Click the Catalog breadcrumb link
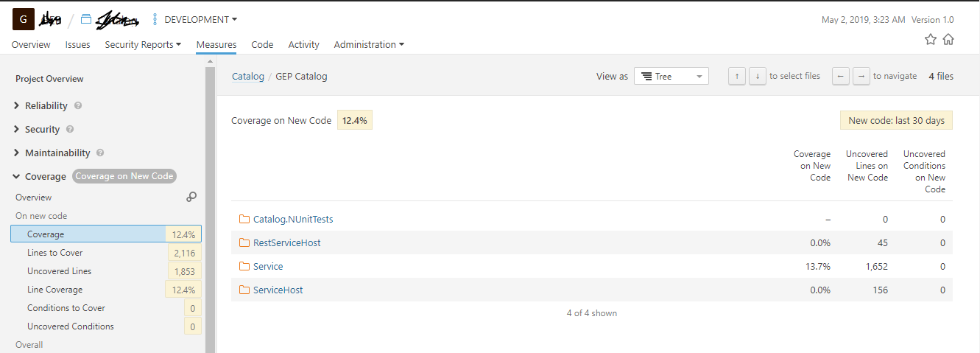The image size is (980, 353). (247, 76)
